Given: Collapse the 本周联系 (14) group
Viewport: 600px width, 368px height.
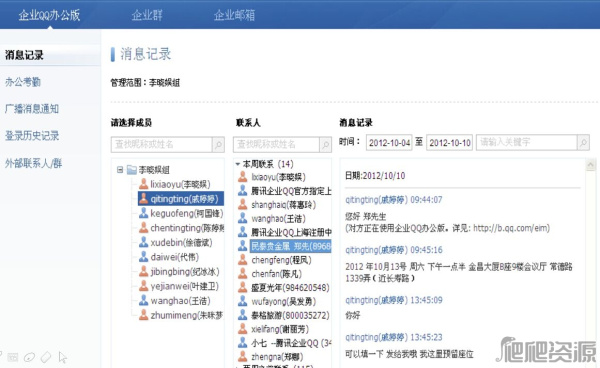Looking at the screenshot, I should pos(238,164).
